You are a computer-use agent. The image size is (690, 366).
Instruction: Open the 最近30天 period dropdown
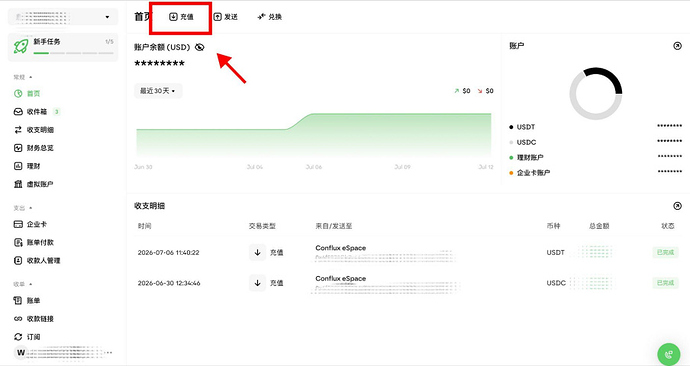[x=158, y=91]
